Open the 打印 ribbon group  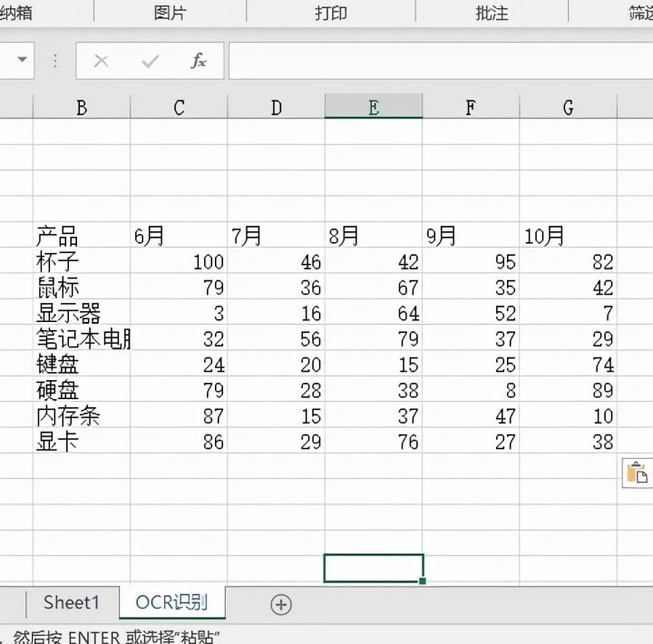(331, 13)
